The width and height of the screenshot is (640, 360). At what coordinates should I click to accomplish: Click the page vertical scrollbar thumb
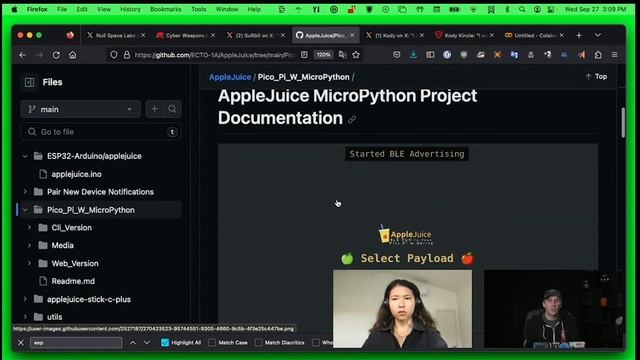pyautogui.click(x=623, y=122)
